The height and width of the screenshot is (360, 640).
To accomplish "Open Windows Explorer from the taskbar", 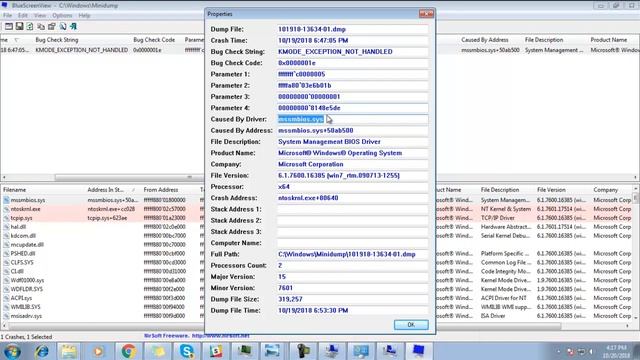I will (x=69, y=351).
